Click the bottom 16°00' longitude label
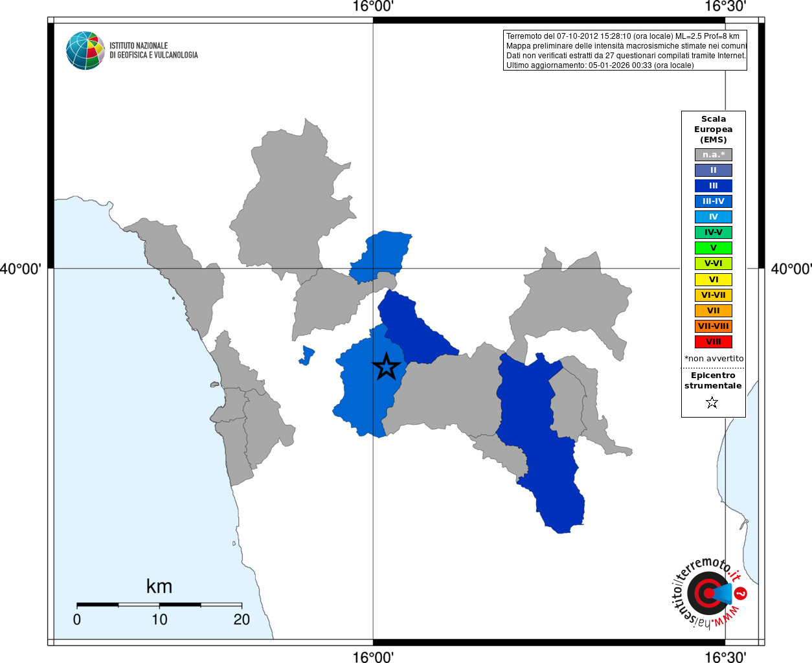Viewport: 812px width, 663px height. coord(373,657)
